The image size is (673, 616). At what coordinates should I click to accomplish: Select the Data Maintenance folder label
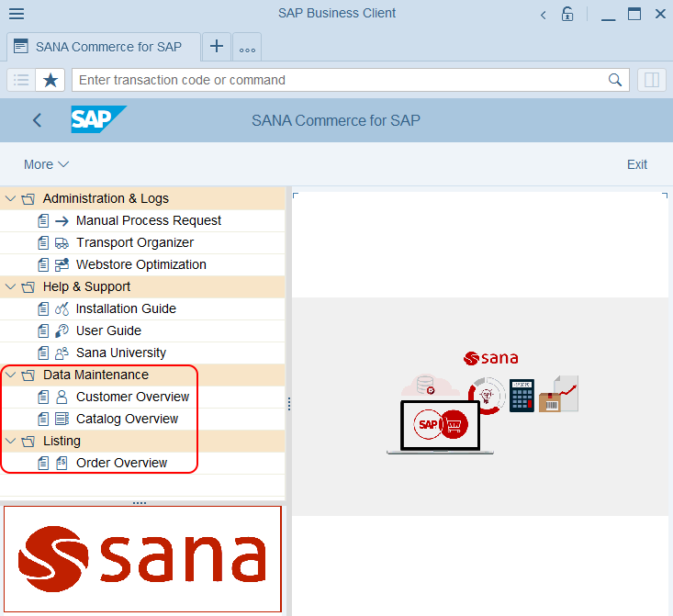click(95, 375)
